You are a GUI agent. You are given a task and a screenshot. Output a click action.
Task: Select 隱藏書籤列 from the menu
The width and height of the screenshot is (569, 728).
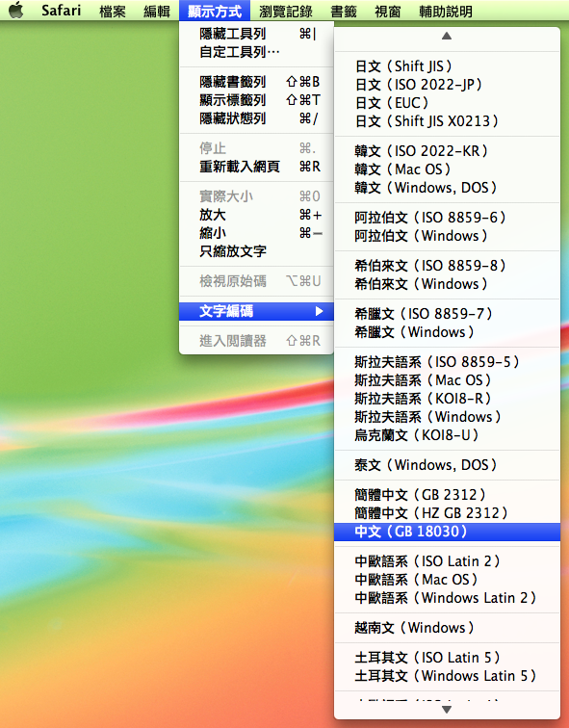(x=256, y=82)
